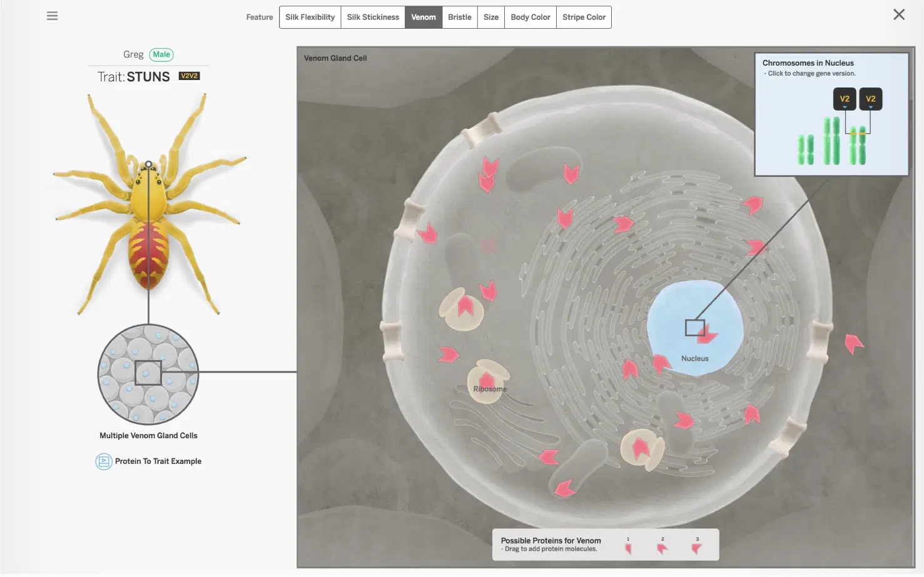The image size is (924, 577).
Task: Expand the highlighted gene on the chromosome pair
Action: click(857, 133)
